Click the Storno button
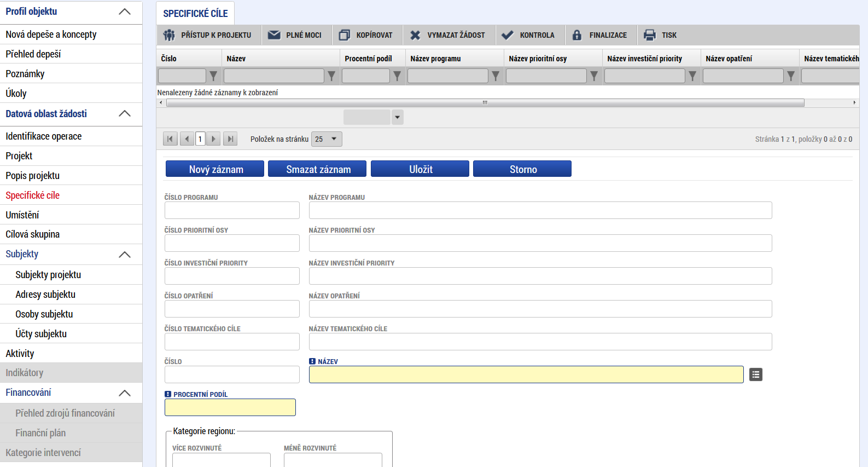 point(522,169)
